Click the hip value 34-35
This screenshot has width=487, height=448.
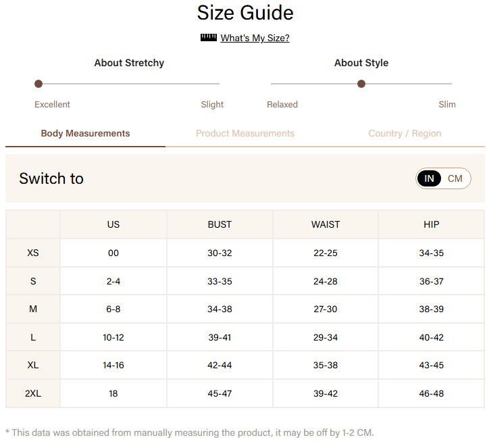click(432, 253)
